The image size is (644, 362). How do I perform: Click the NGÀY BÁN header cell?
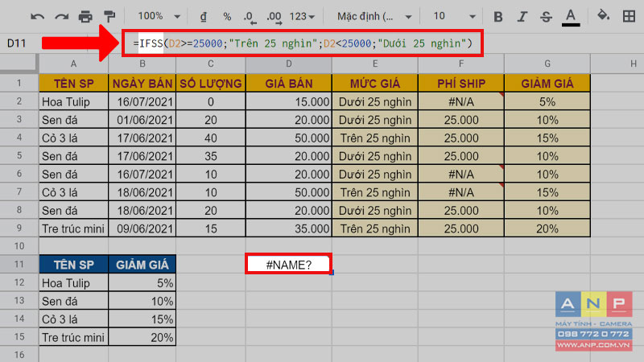[x=142, y=84]
